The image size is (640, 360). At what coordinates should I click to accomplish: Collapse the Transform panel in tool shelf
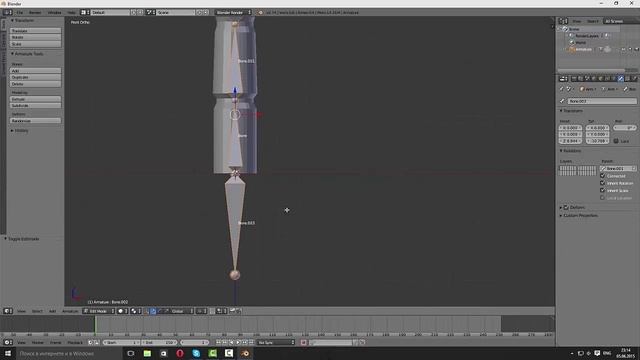22,20
